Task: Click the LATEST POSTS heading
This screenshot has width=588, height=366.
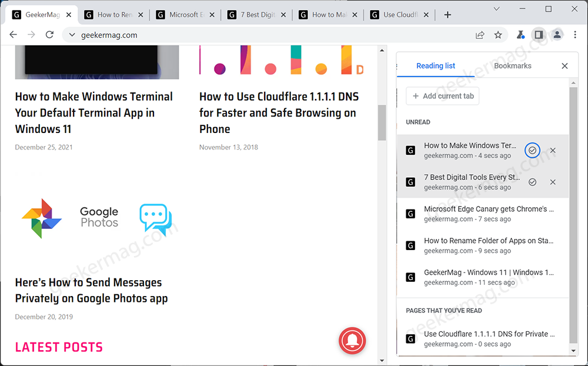Action: [x=59, y=347]
